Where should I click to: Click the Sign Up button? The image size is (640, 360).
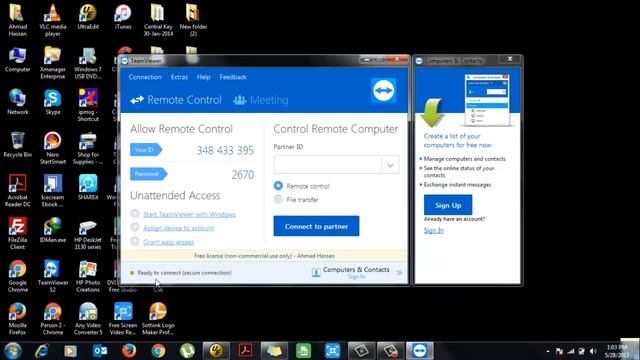click(x=448, y=205)
